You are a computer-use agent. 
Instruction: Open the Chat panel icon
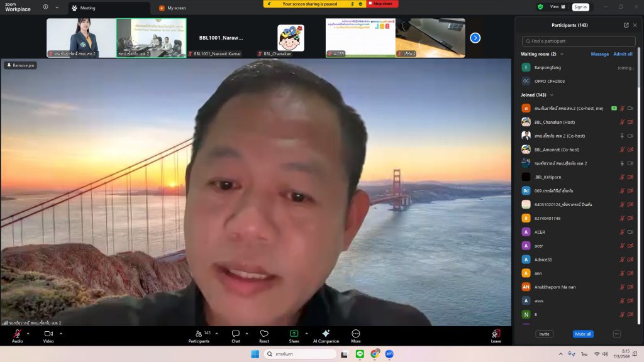click(x=235, y=334)
